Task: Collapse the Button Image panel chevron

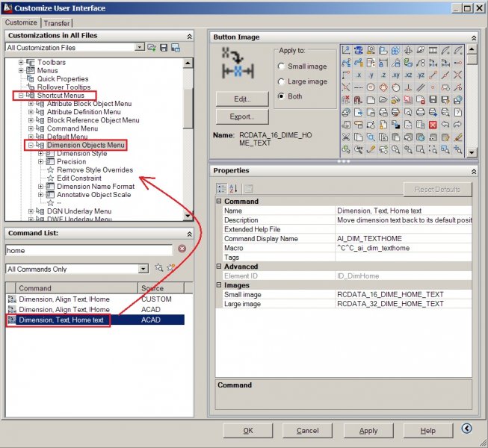Action: click(474, 38)
